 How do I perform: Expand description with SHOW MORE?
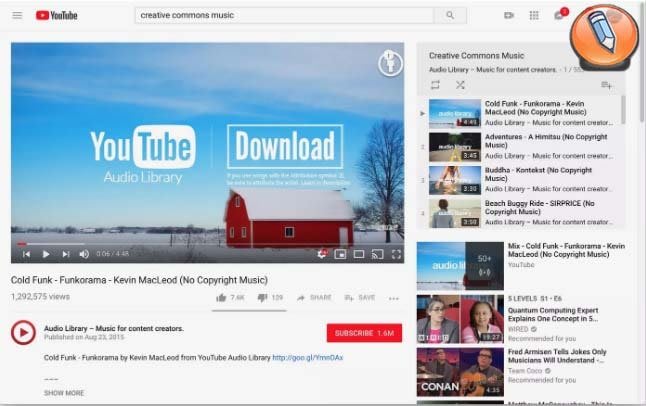click(x=64, y=393)
